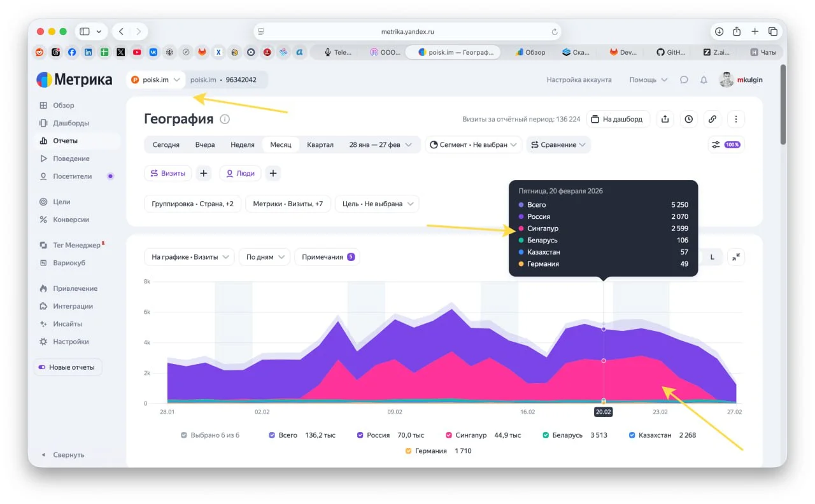This screenshot has height=504, width=815.
Task: Click the Настройка аккаунта link
Action: click(579, 80)
